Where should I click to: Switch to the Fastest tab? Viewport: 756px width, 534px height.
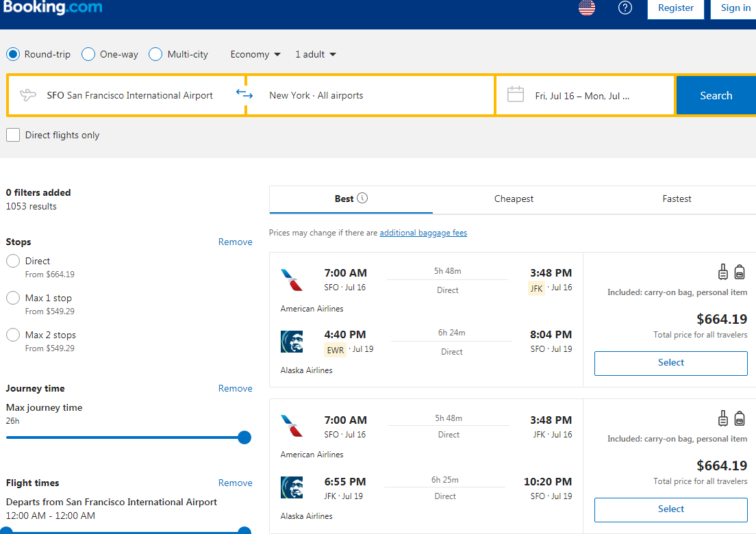(677, 199)
